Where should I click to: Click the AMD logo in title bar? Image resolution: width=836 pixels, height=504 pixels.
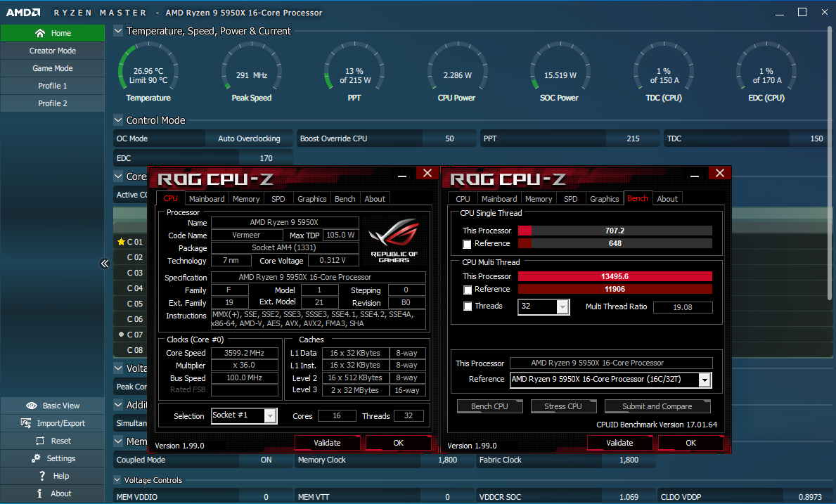pos(23,12)
